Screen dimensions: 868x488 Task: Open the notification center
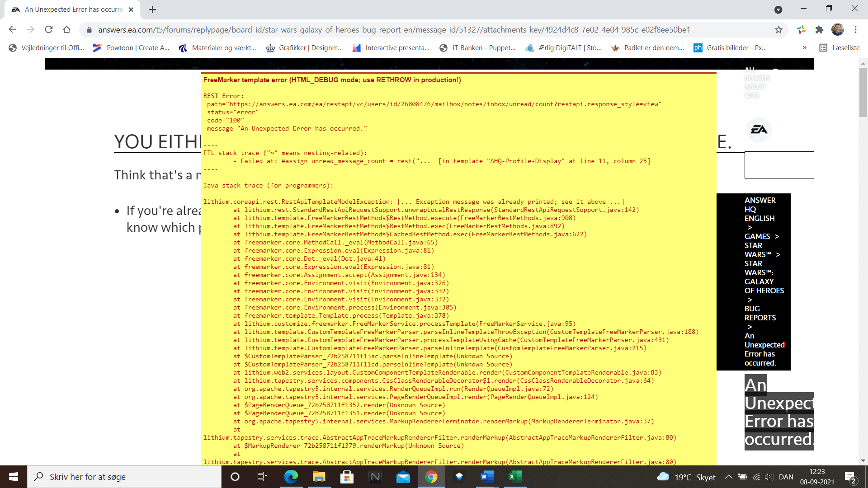point(850,477)
